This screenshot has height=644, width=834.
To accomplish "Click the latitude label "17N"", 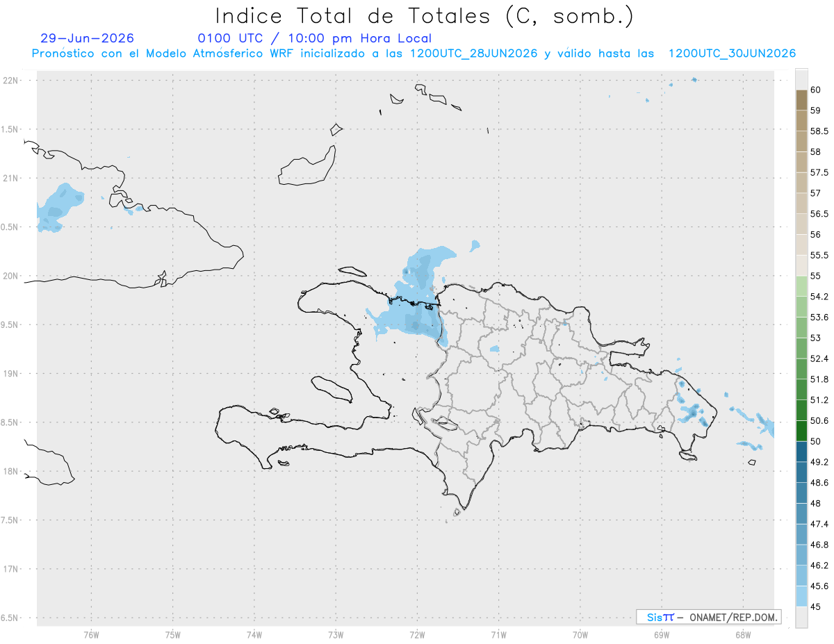I will pyautogui.click(x=10, y=569).
